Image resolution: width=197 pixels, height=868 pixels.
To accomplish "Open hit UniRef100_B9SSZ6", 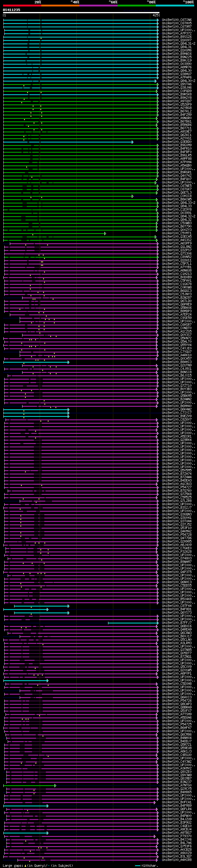I will (177, 37).
